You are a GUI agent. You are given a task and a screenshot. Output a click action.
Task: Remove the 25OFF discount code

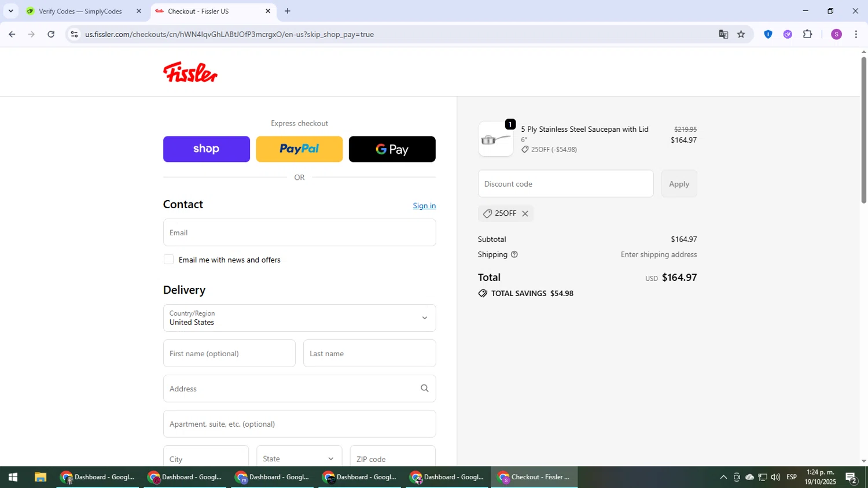coord(525,214)
